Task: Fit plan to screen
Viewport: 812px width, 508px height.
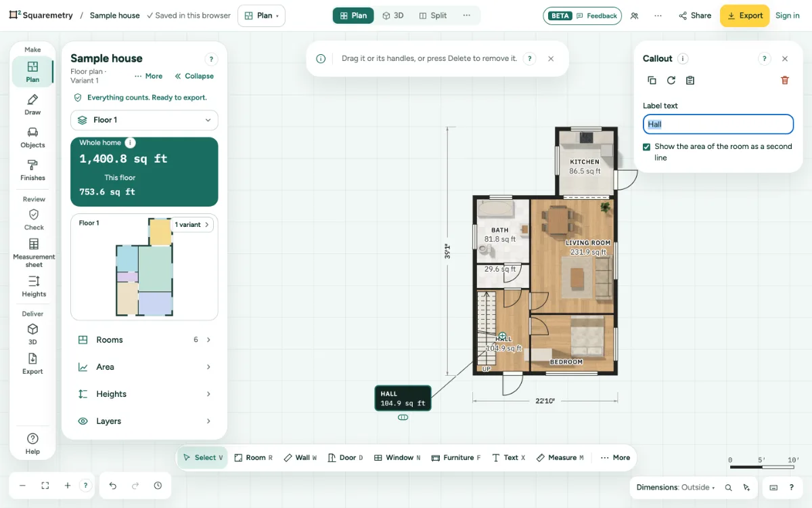Action: (45, 486)
